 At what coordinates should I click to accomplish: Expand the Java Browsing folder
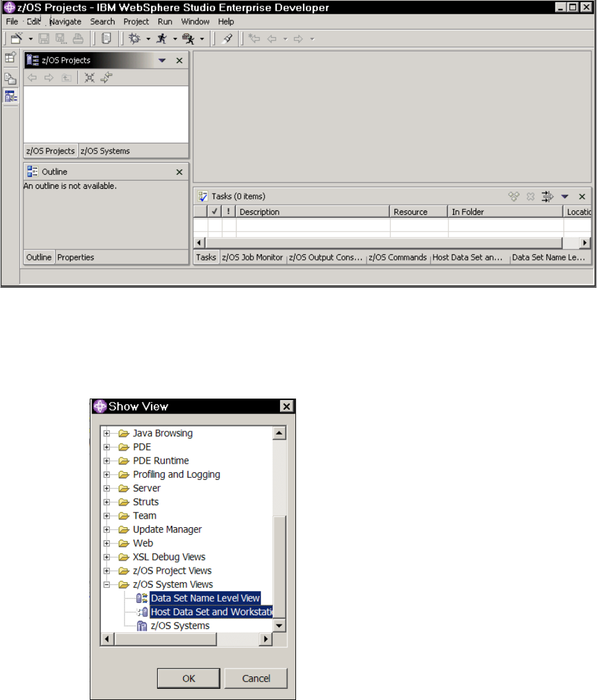(107, 433)
